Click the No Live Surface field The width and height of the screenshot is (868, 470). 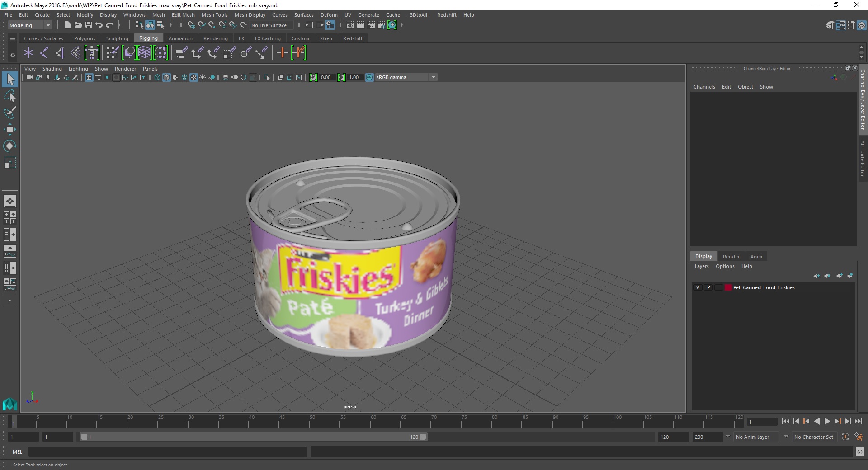click(x=271, y=25)
